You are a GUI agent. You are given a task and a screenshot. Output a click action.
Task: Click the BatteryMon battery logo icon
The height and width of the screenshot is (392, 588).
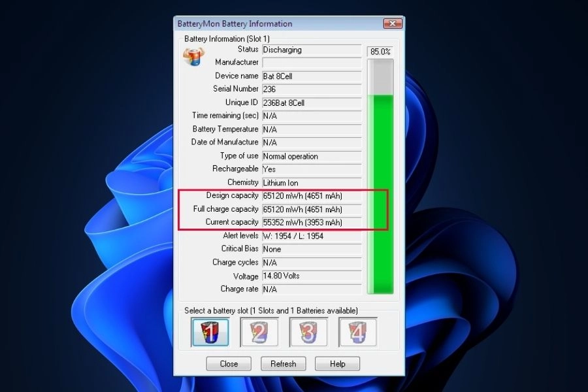[x=193, y=57]
